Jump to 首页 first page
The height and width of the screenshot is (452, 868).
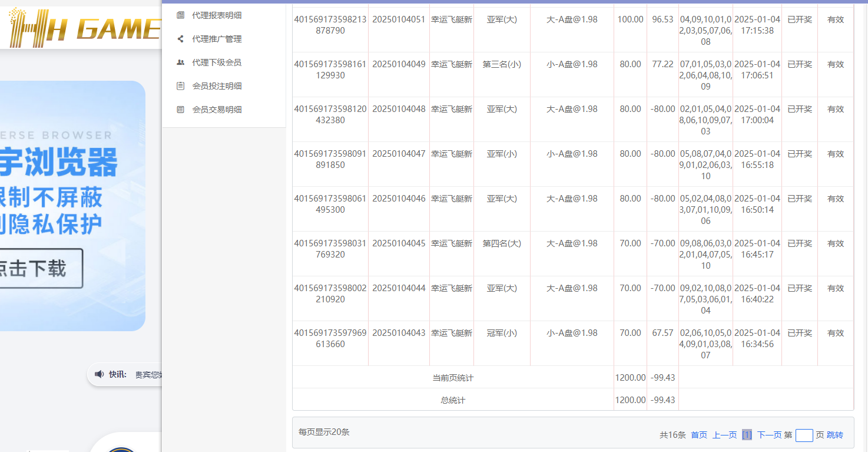tap(698, 434)
